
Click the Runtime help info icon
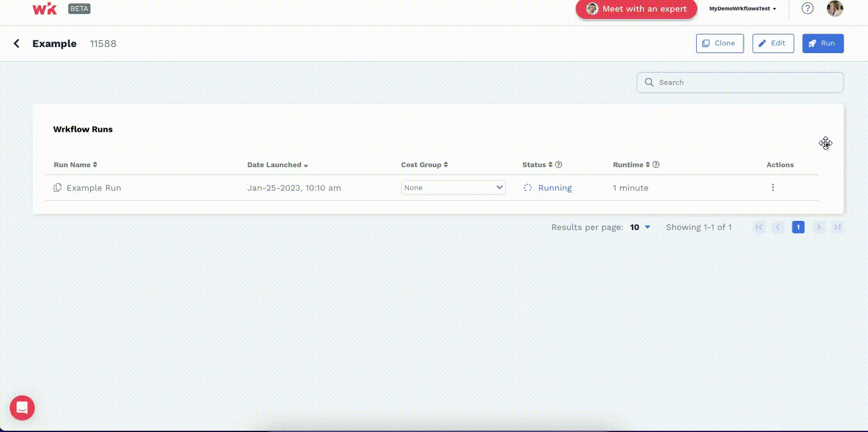tap(656, 165)
